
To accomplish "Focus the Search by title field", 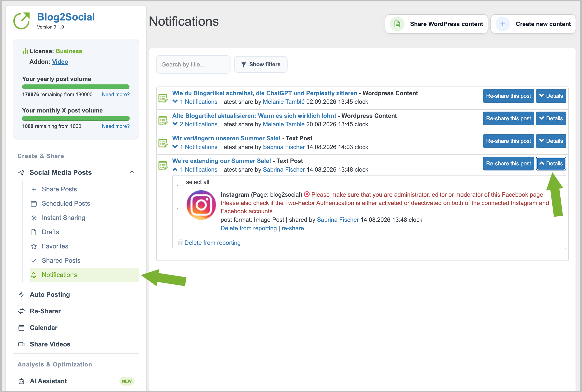I will pos(193,64).
